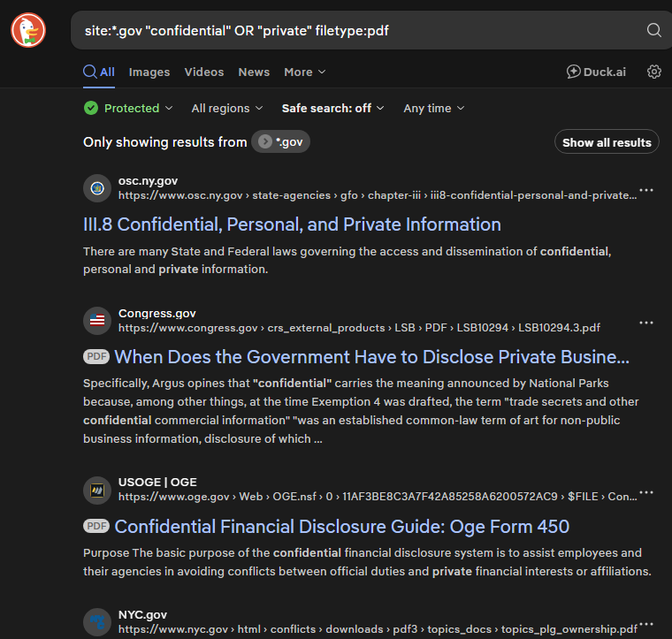
Task: Open III.8 Confidential, Personal, and Private Information
Action: point(292,224)
